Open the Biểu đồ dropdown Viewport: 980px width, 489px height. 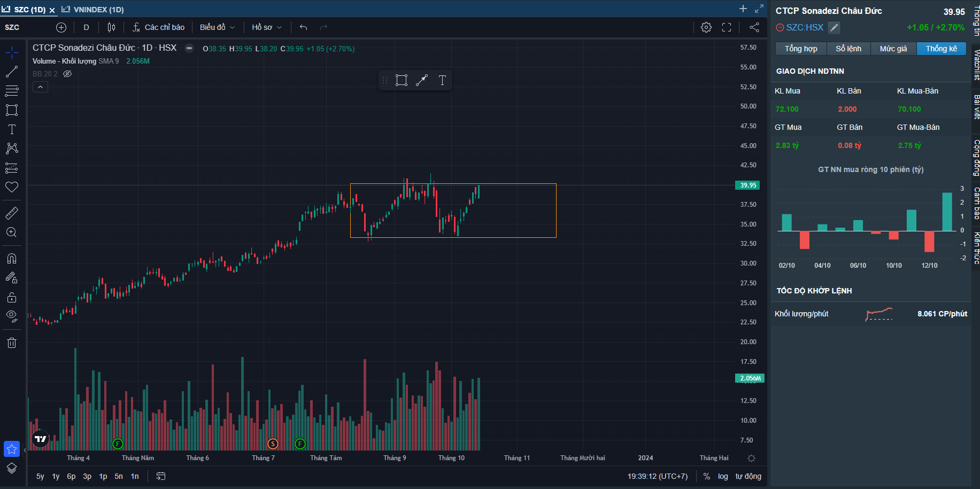click(217, 27)
